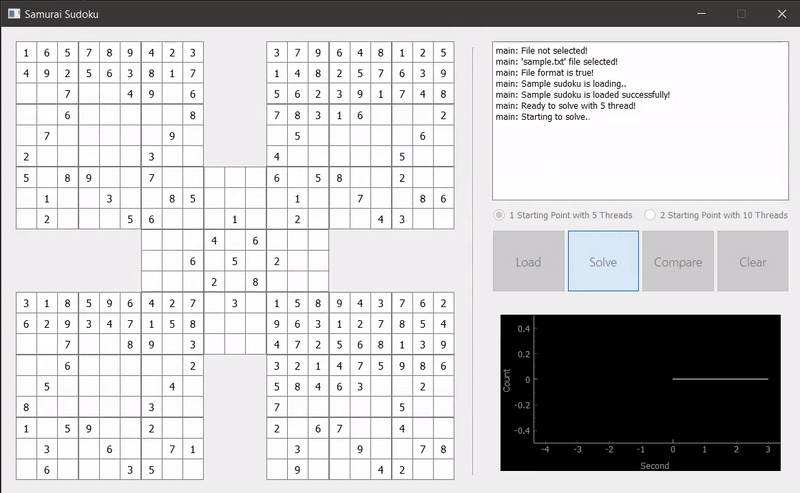Screen dimensions: 800x493
Task: Click the -0.2 tick label on the chart
Action: (x=522, y=405)
